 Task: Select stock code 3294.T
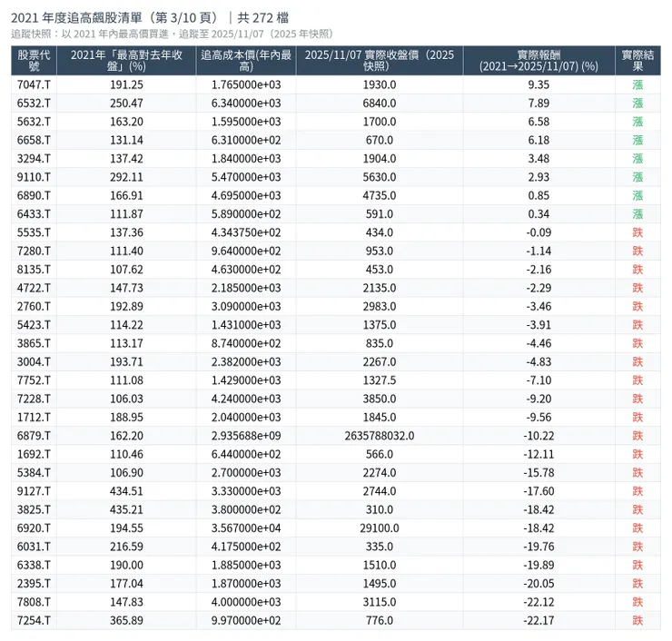34,159
